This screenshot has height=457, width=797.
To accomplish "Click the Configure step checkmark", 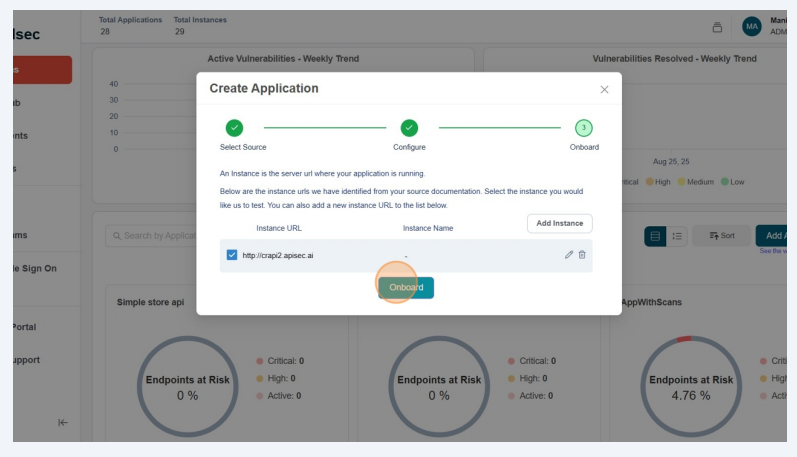I will [x=409, y=128].
